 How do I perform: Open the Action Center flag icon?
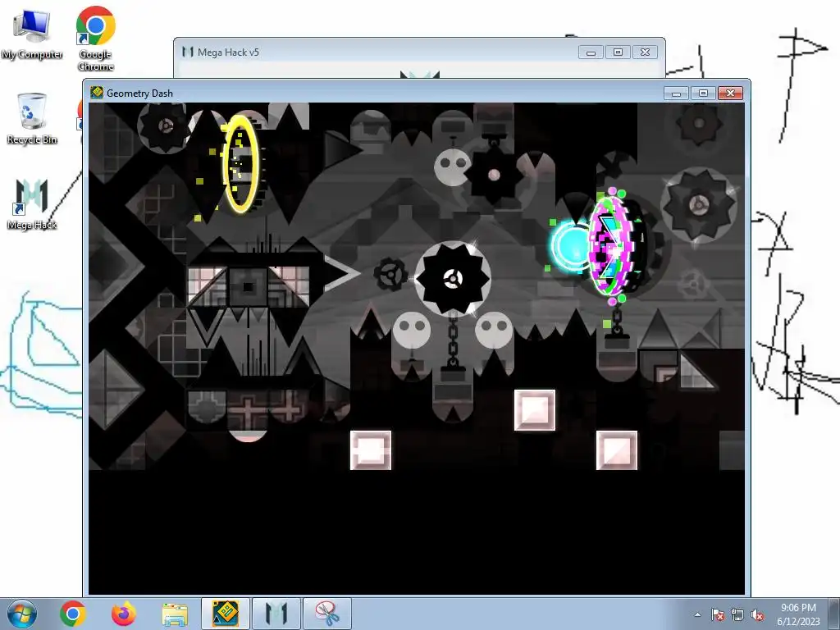(x=718, y=614)
